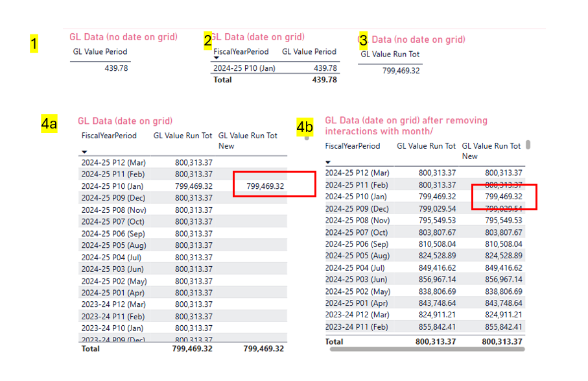Click the 824,911.21 value in the GL Value Run Tot New column

(x=503, y=315)
